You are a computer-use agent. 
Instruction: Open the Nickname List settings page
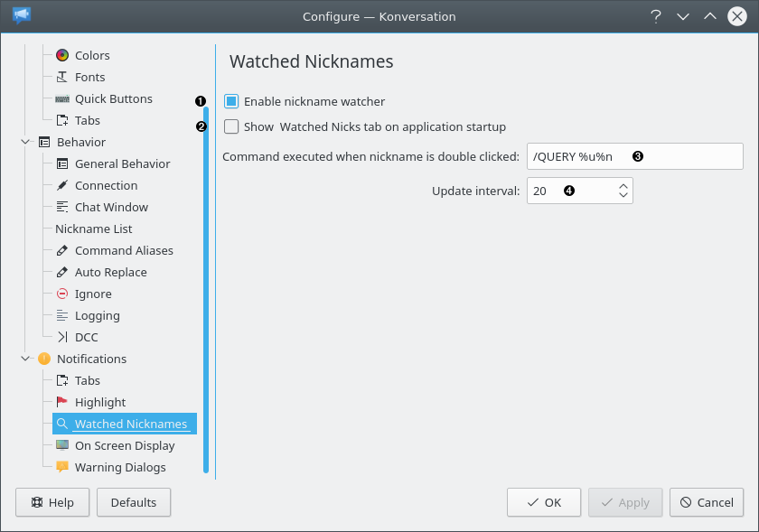tap(94, 229)
